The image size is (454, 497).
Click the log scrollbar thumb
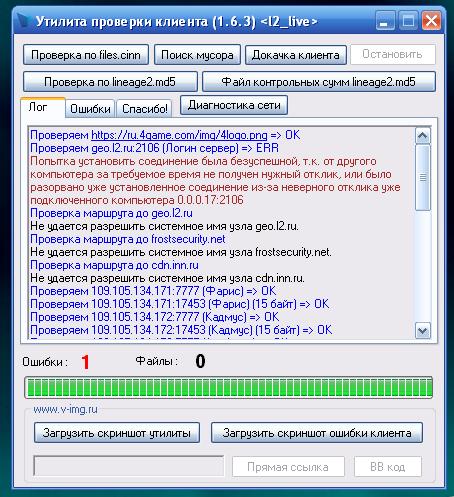click(x=423, y=177)
